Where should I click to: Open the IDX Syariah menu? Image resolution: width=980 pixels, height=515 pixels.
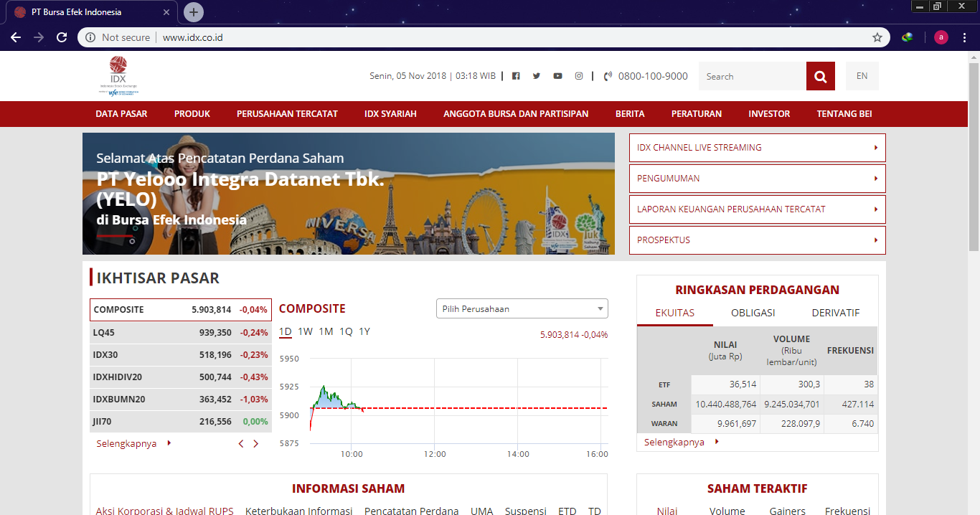click(390, 114)
